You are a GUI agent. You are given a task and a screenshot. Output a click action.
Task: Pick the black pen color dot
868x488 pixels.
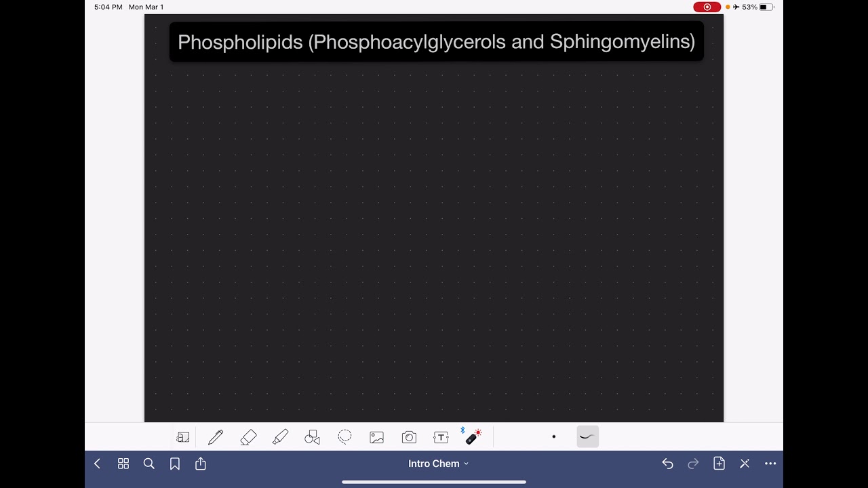click(554, 436)
